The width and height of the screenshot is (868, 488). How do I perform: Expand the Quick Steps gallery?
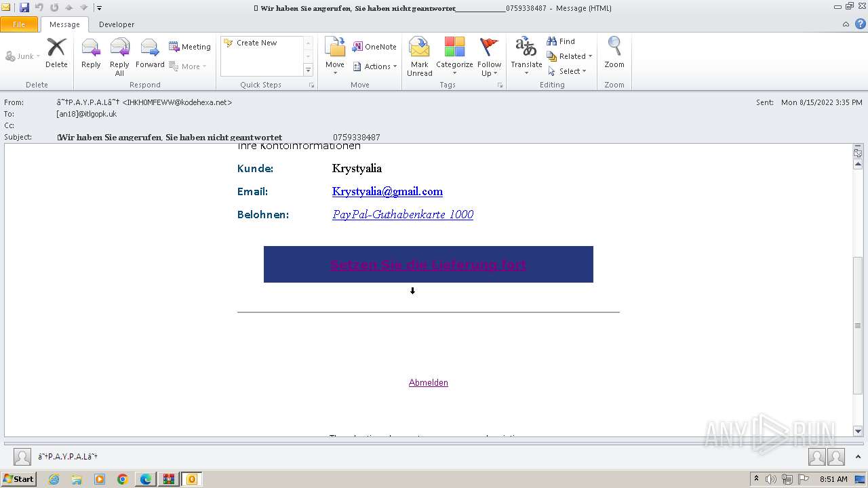pyautogui.click(x=308, y=70)
